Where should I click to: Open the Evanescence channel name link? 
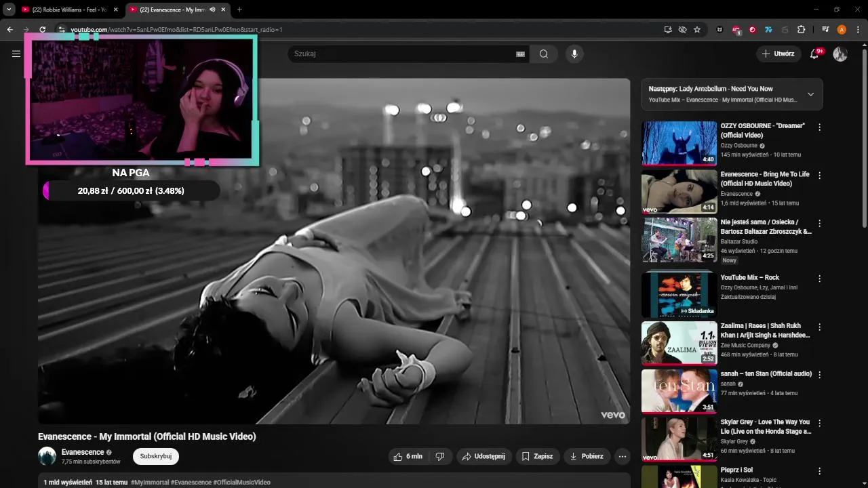click(x=83, y=452)
